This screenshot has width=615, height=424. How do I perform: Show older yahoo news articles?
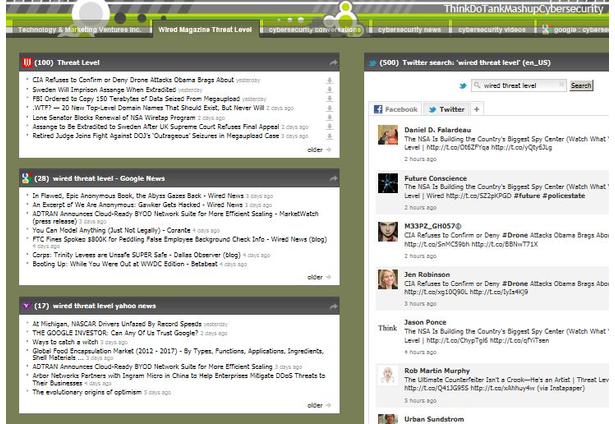(319, 406)
